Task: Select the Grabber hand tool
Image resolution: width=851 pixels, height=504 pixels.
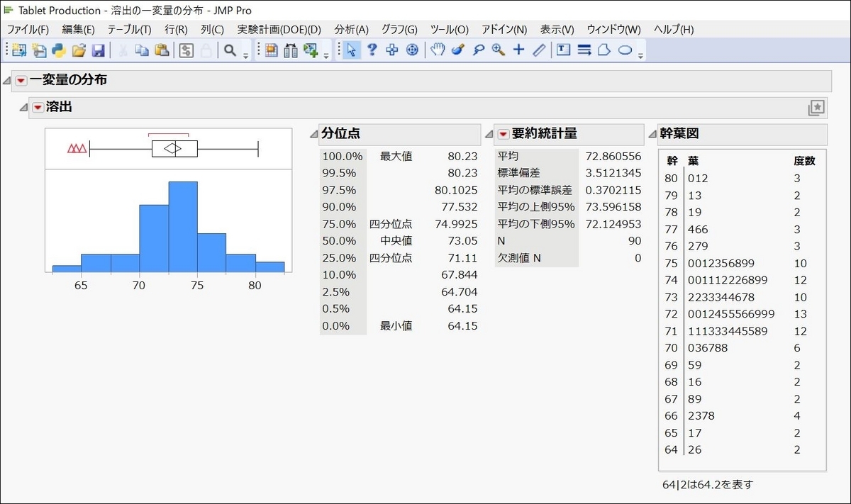Action: pyautogui.click(x=438, y=50)
